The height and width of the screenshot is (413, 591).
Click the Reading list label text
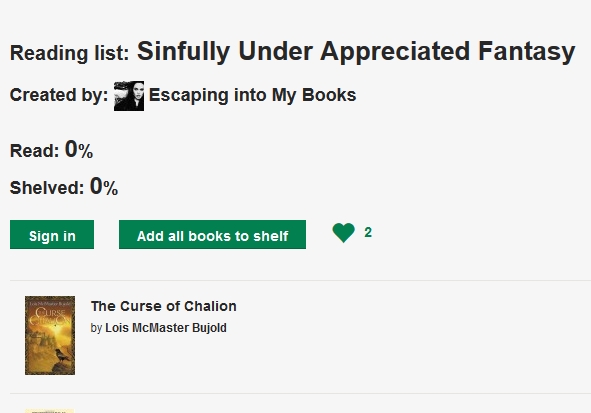[x=70, y=53]
